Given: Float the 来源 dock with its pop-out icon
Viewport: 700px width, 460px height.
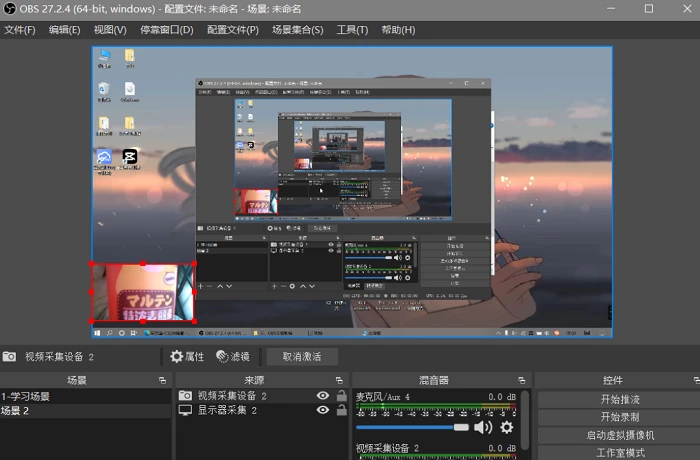Looking at the screenshot, I should pos(339,381).
